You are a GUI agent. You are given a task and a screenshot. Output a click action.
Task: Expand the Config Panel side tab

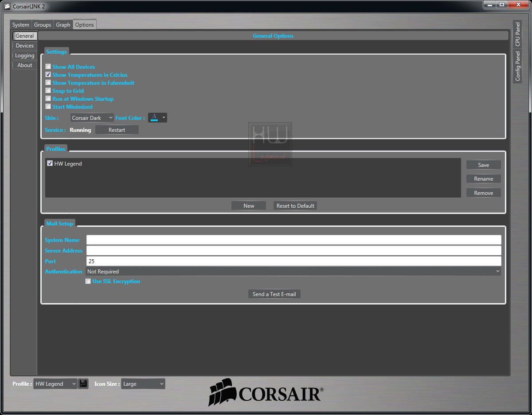[517, 66]
